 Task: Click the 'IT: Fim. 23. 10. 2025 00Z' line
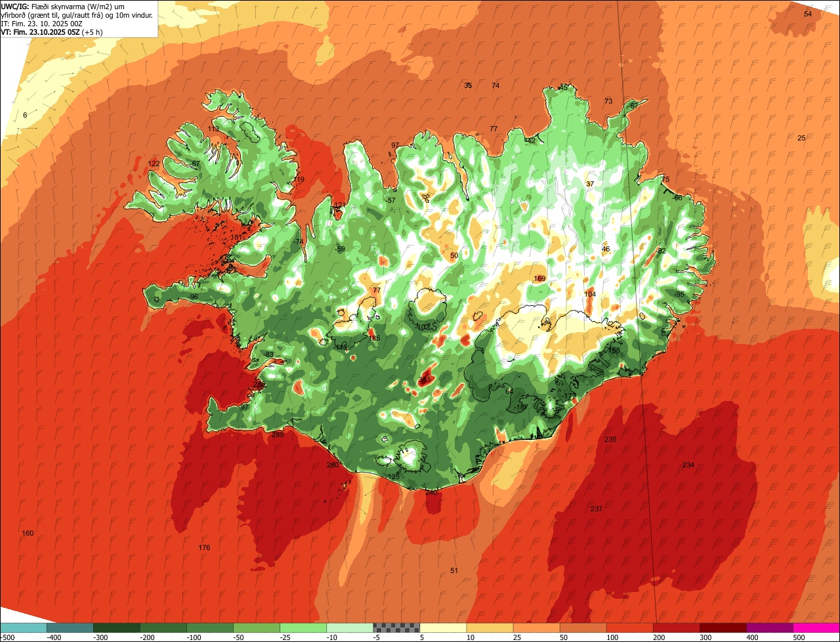pos(43,23)
